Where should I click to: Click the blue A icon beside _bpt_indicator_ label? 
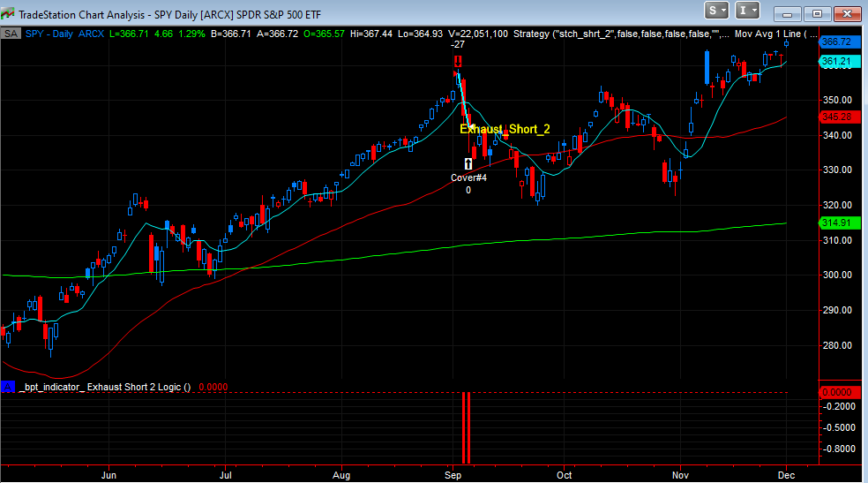click(x=8, y=387)
